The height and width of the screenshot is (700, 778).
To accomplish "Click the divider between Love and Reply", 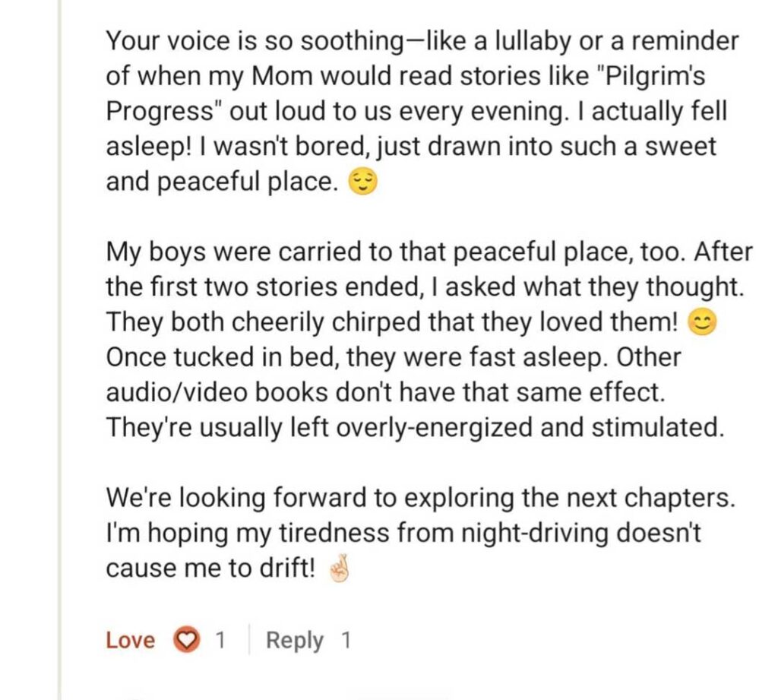I will tap(248, 641).
